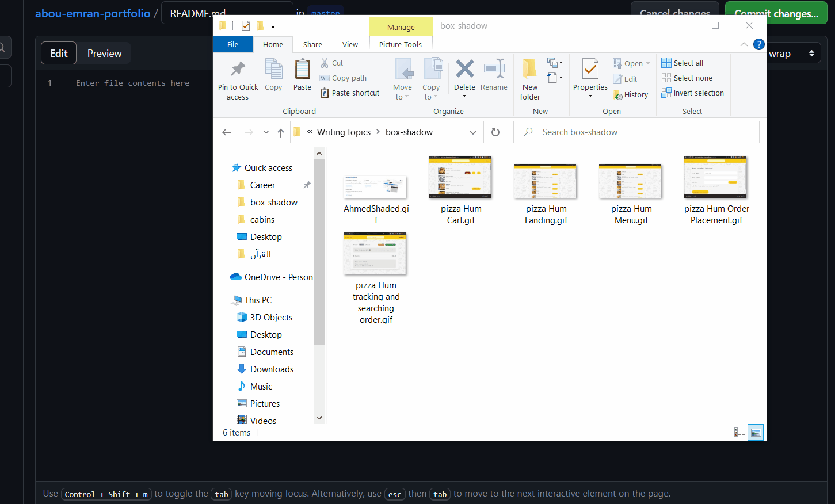Refresh the box-shadow folder view
835x504 pixels.
click(495, 132)
